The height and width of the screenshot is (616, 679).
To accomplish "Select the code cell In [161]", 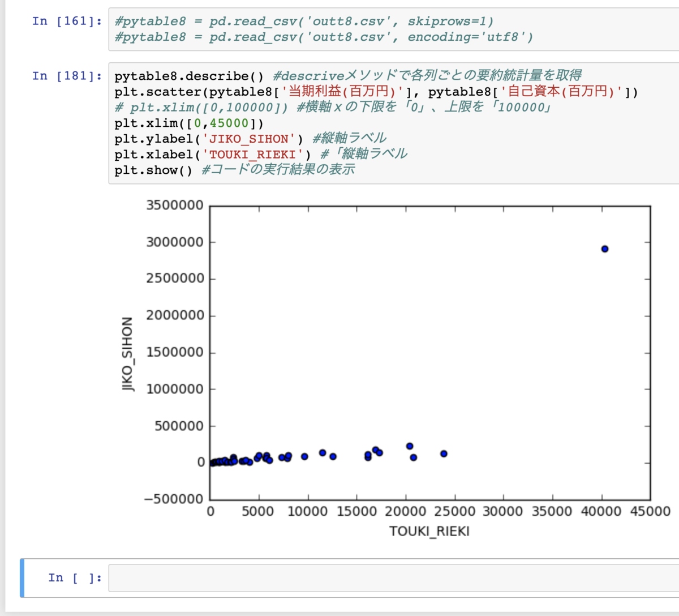I will point(394,29).
